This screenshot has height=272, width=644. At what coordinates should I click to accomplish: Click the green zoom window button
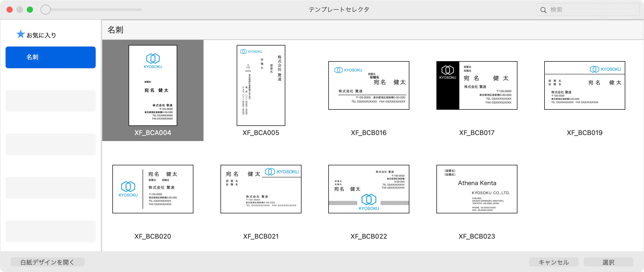[30, 10]
